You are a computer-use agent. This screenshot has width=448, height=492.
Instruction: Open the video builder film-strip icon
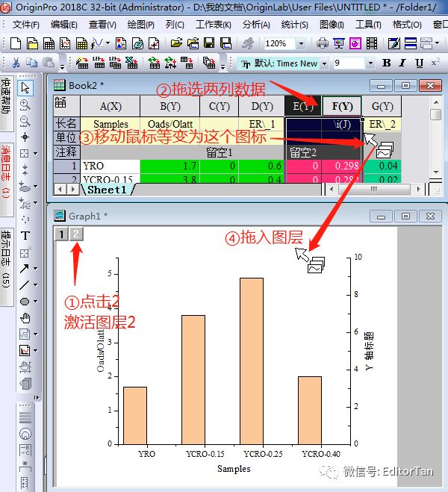[x=371, y=43]
